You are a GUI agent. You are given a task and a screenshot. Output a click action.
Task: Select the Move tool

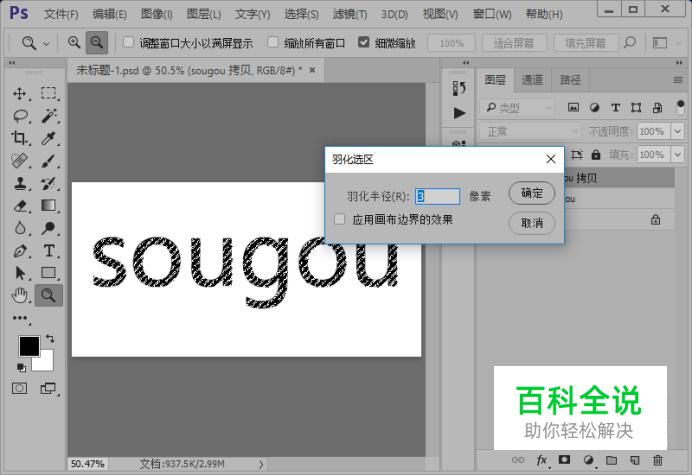(19, 94)
